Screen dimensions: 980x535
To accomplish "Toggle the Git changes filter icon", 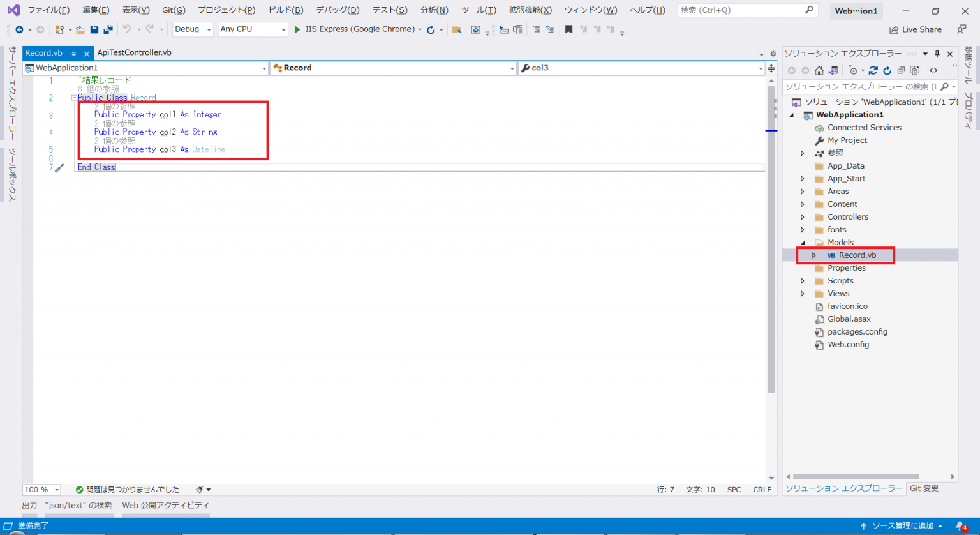I will [x=854, y=70].
